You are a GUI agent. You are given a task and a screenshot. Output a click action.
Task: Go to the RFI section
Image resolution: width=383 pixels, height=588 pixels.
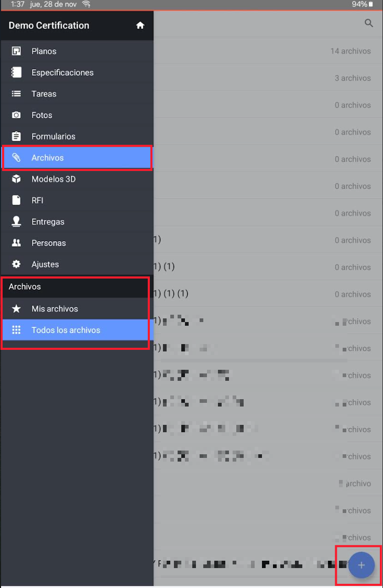(38, 200)
